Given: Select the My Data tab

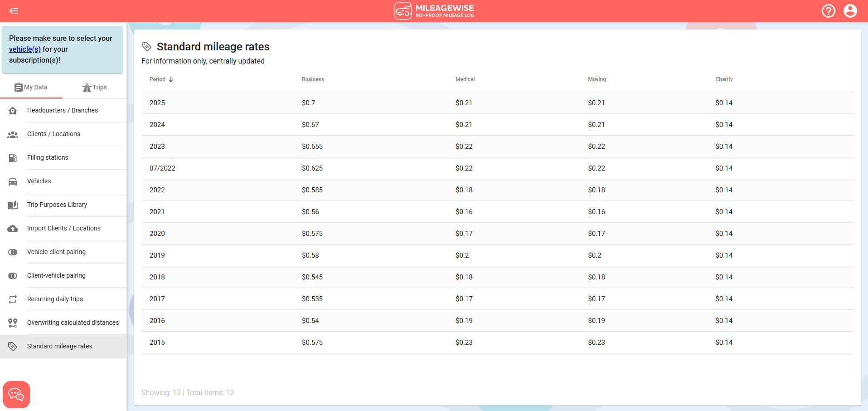Looking at the screenshot, I should point(31,87).
